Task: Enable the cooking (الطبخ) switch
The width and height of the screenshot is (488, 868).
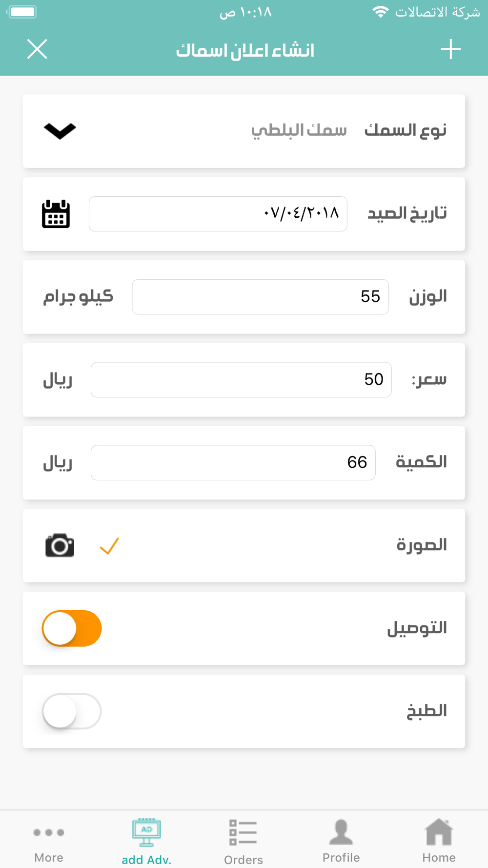Action: [72, 711]
